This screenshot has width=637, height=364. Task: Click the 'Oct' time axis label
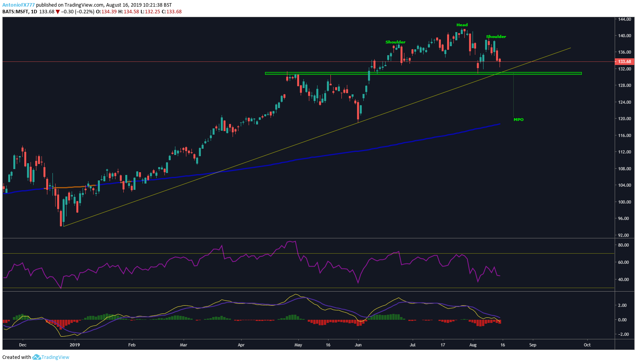tap(587, 345)
